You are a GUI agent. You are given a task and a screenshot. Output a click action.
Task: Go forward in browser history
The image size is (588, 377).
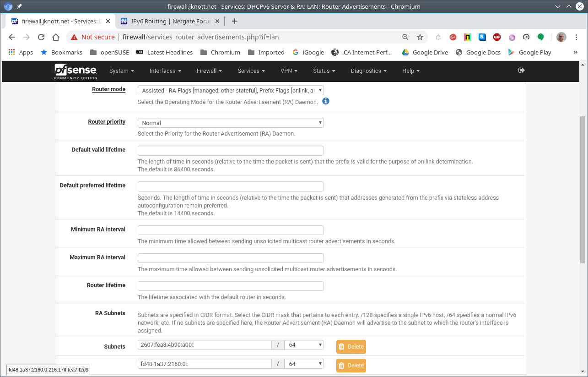point(27,37)
